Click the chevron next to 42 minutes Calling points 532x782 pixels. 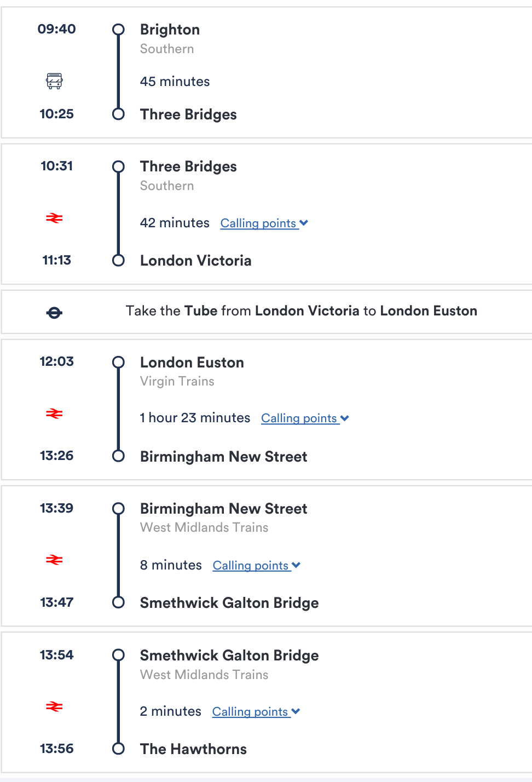(304, 223)
